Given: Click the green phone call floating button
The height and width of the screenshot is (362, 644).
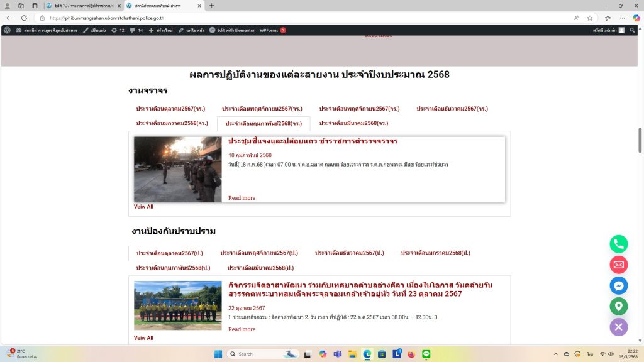Looking at the screenshot, I should 619,244.
